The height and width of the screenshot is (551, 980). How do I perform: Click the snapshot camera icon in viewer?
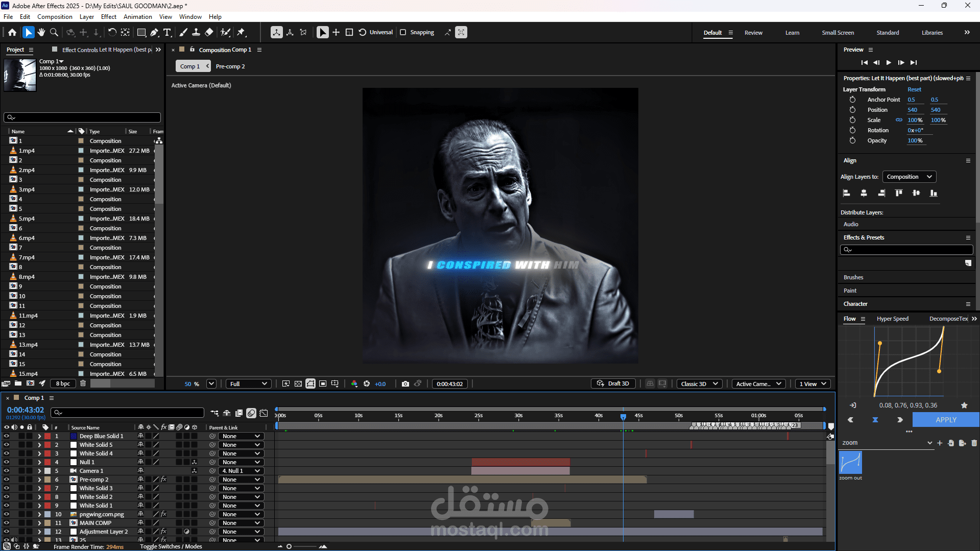(405, 384)
